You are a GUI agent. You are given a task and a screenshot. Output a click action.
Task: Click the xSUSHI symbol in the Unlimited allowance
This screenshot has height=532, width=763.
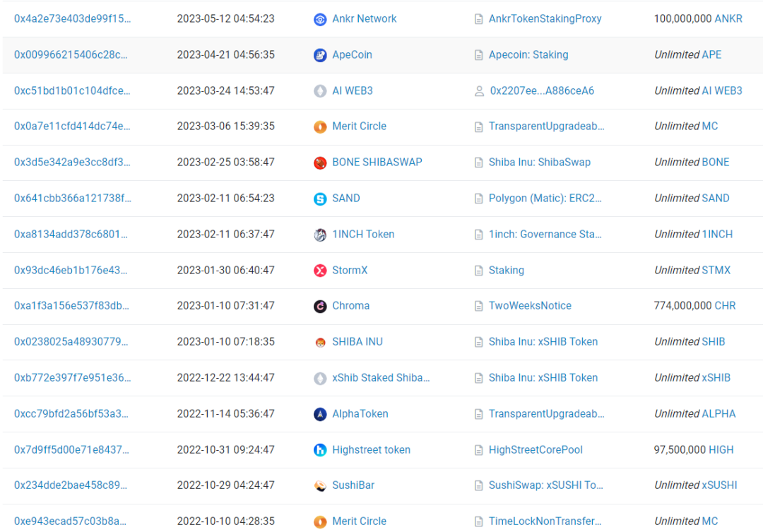(x=719, y=485)
